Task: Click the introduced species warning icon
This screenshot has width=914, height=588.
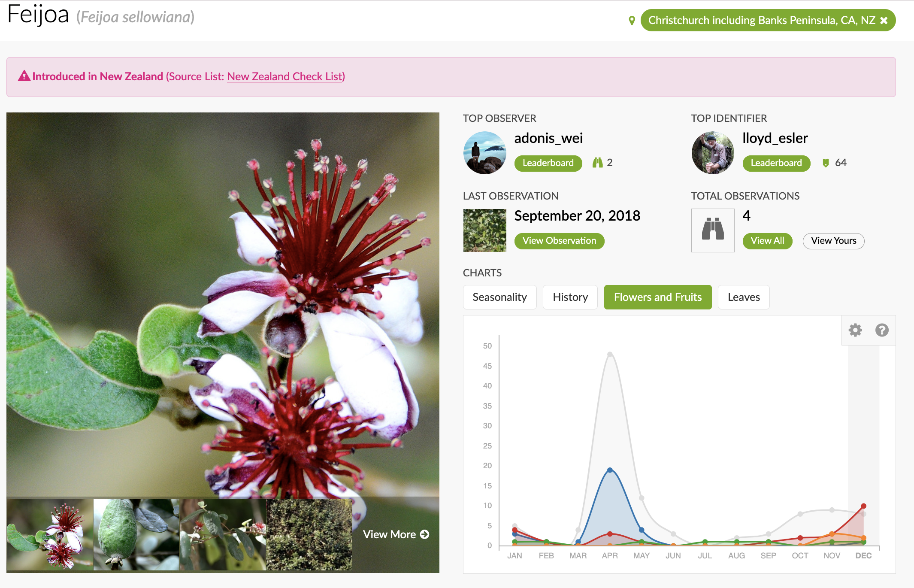Action: (x=24, y=76)
